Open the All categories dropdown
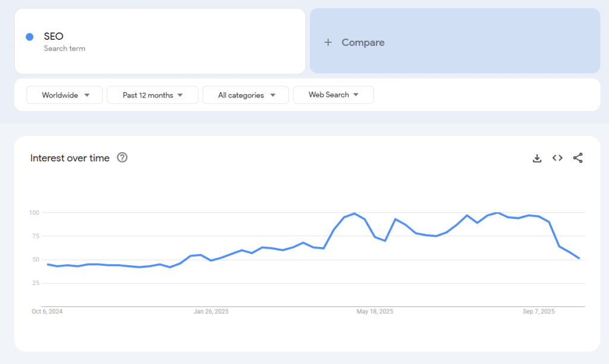This screenshot has height=364, width=609. pyautogui.click(x=246, y=95)
